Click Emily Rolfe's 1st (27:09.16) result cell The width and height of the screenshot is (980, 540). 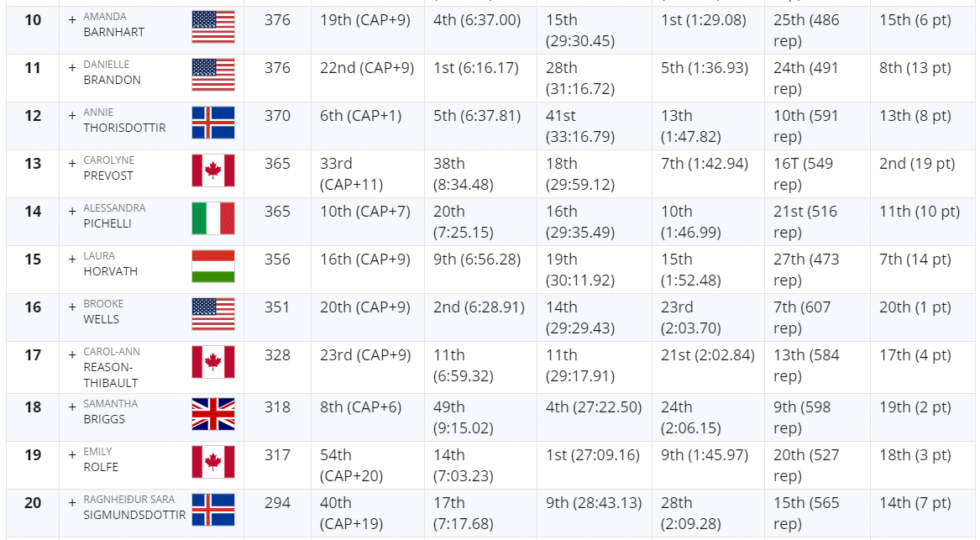(593, 455)
